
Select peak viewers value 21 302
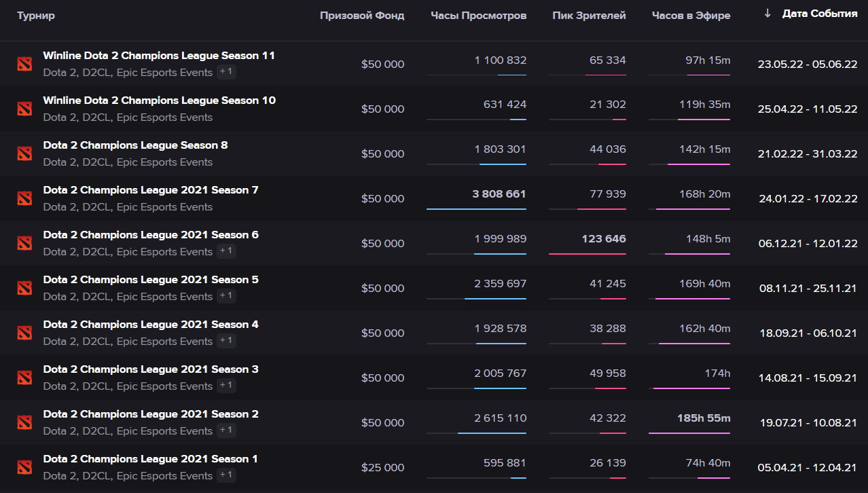pos(608,104)
